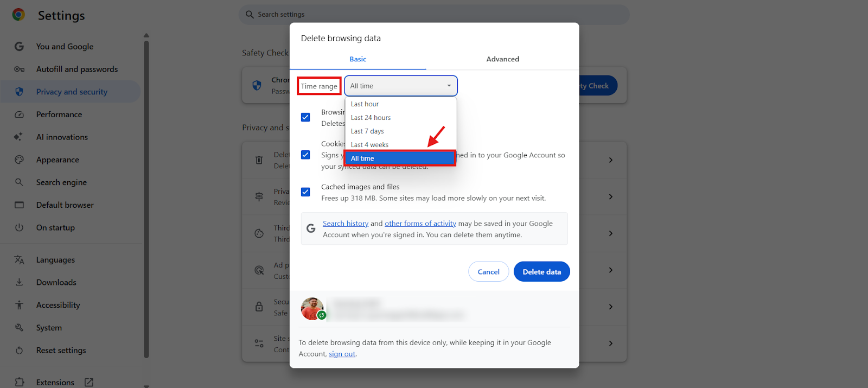868x388 pixels.
Task: Select Last hour from time range list
Action: (401, 104)
